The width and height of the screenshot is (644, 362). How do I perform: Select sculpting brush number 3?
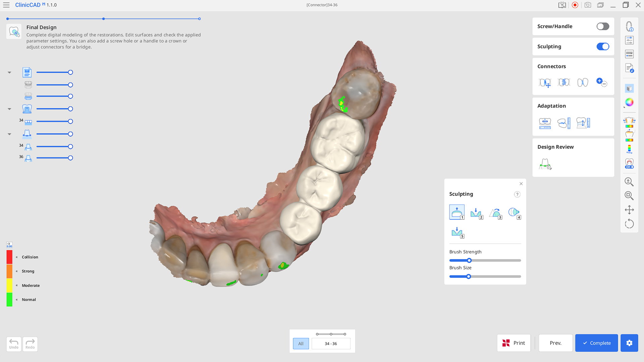pos(495,213)
